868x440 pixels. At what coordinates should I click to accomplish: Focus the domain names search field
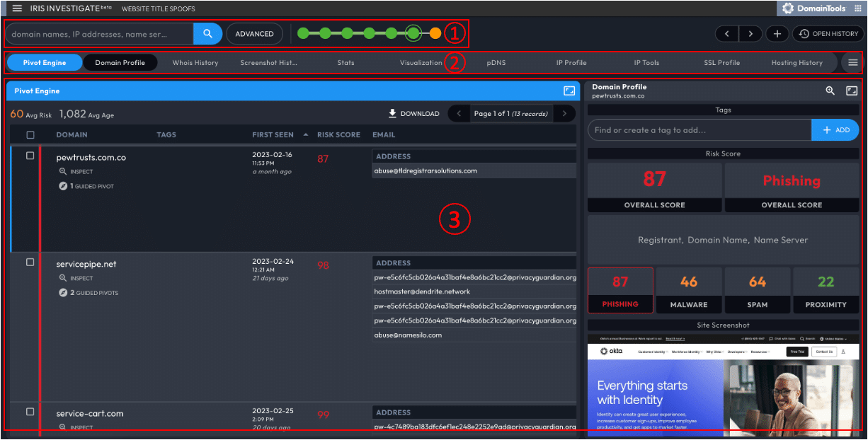[99, 34]
